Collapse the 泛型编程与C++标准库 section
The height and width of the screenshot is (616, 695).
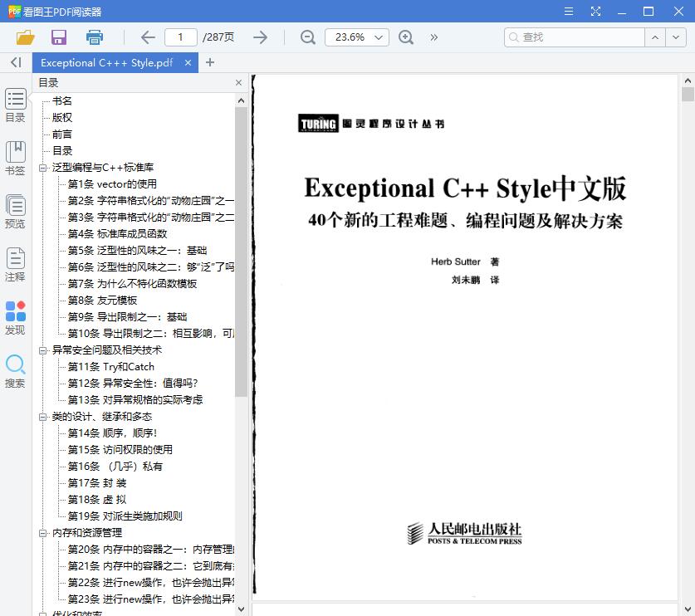click(x=42, y=168)
